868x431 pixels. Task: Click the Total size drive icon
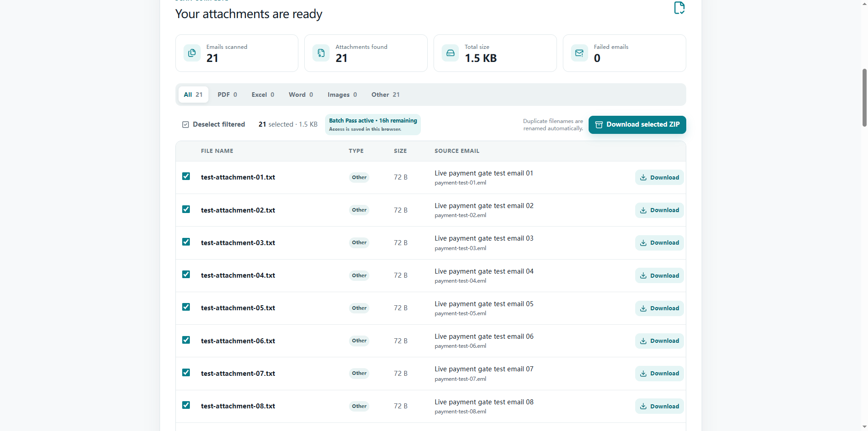pyautogui.click(x=450, y=53)
